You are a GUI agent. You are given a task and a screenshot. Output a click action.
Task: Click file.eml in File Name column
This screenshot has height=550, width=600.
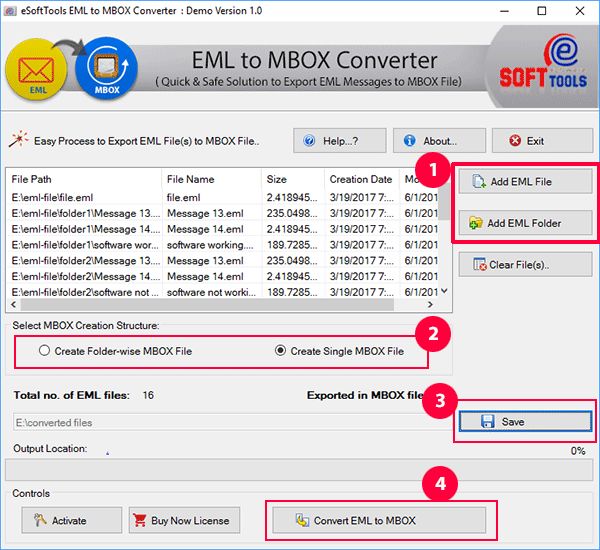coord(183,197)
